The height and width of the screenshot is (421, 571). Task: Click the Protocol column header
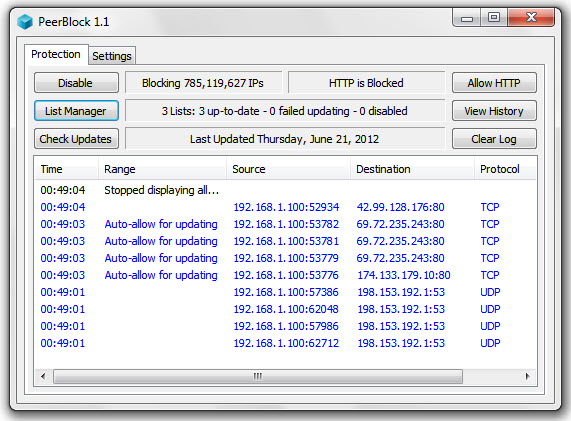click(505, 169)
